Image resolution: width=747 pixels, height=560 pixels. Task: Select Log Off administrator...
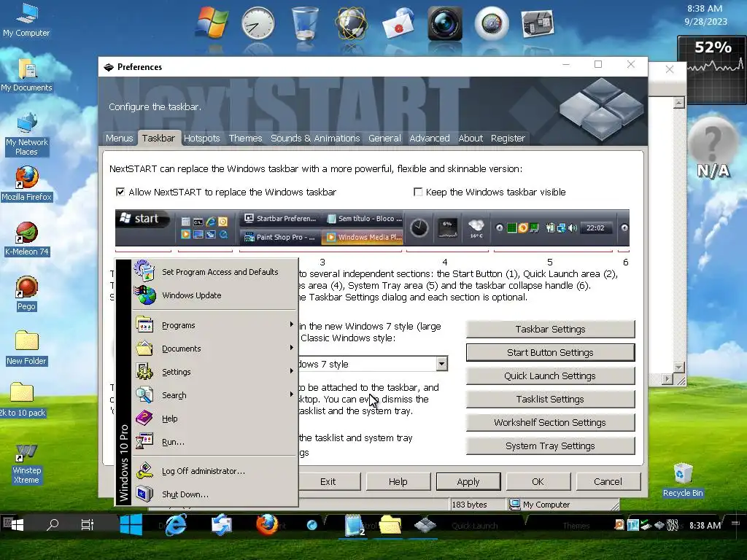pyautogui.click(x=214, y=471)
